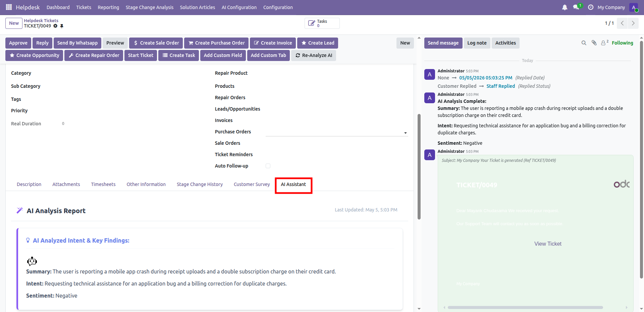The width and height of the screenshot is (644, 312).
Task: Click Activities button in chatter
Action: (x=505, y=43)
